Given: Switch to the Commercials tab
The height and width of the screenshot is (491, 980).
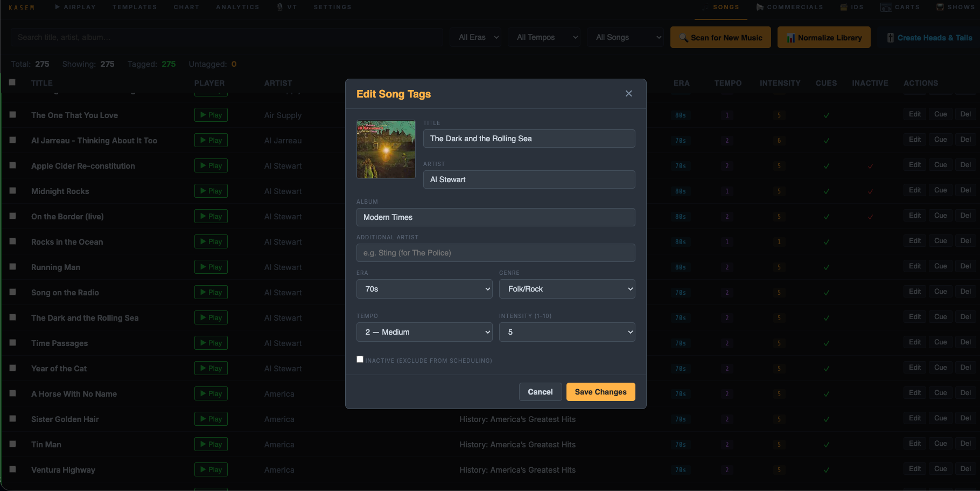Looking at the screenshot, I should pos(789,7).
